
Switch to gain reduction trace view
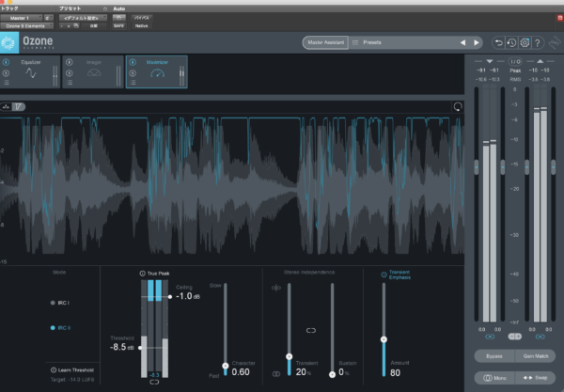coord(18,107)
